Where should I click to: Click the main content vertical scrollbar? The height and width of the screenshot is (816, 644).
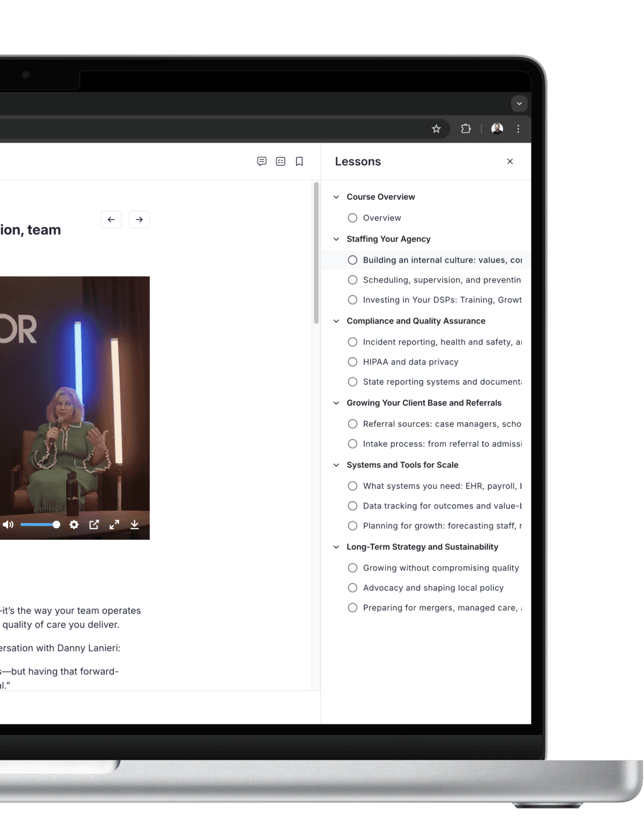click(316, 253)
